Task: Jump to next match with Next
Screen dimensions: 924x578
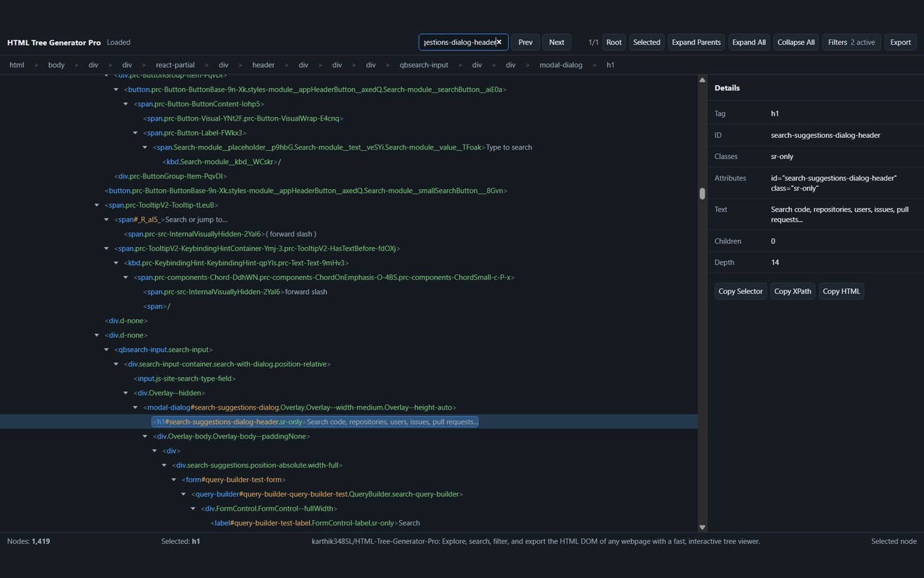Action: (x=557, y=42)
